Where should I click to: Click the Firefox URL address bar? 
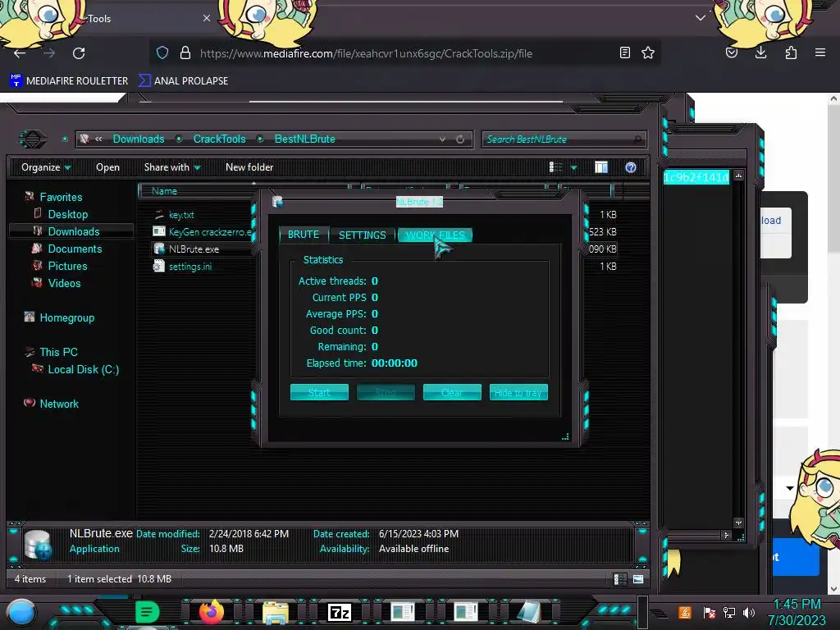coord(366,53)
